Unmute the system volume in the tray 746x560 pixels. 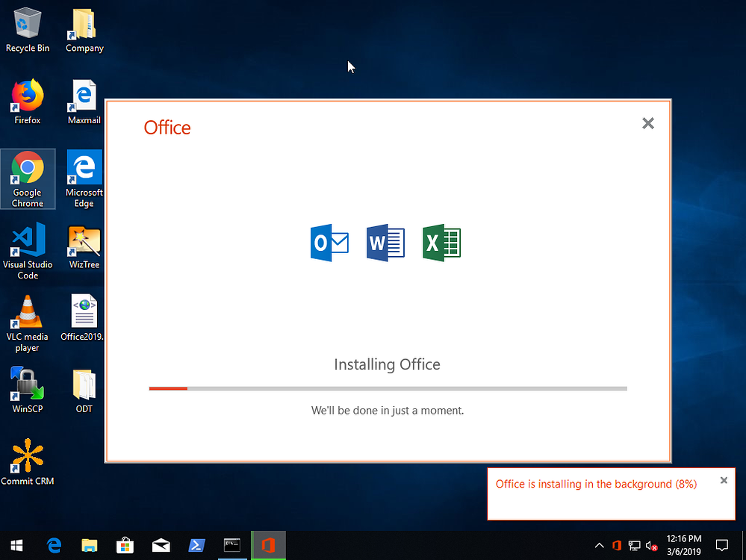click(651, 545)
